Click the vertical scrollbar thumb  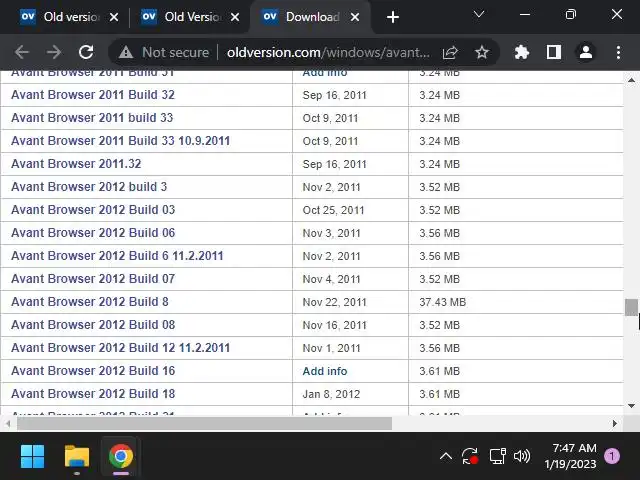[x=631, y=307]
